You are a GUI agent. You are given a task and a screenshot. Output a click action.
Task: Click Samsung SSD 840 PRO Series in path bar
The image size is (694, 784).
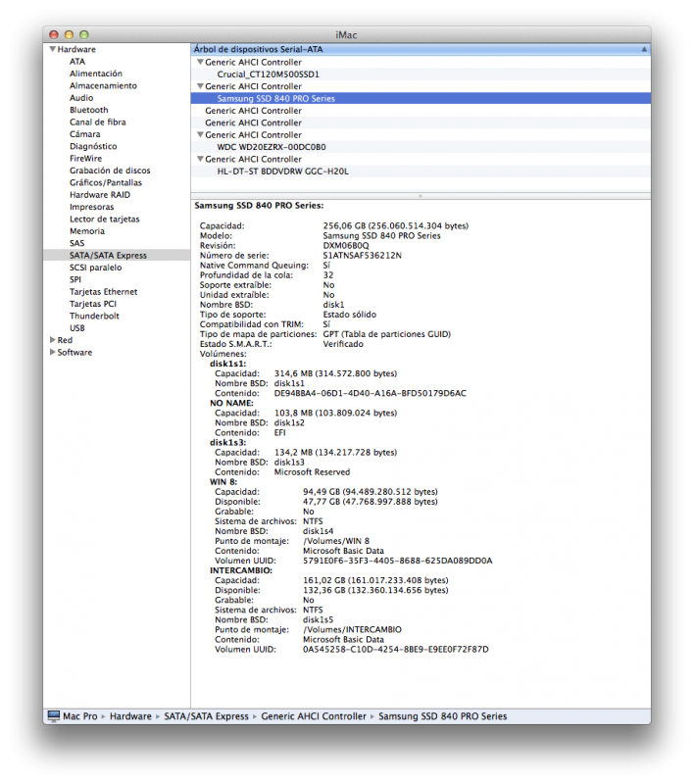tap(442, 716)
